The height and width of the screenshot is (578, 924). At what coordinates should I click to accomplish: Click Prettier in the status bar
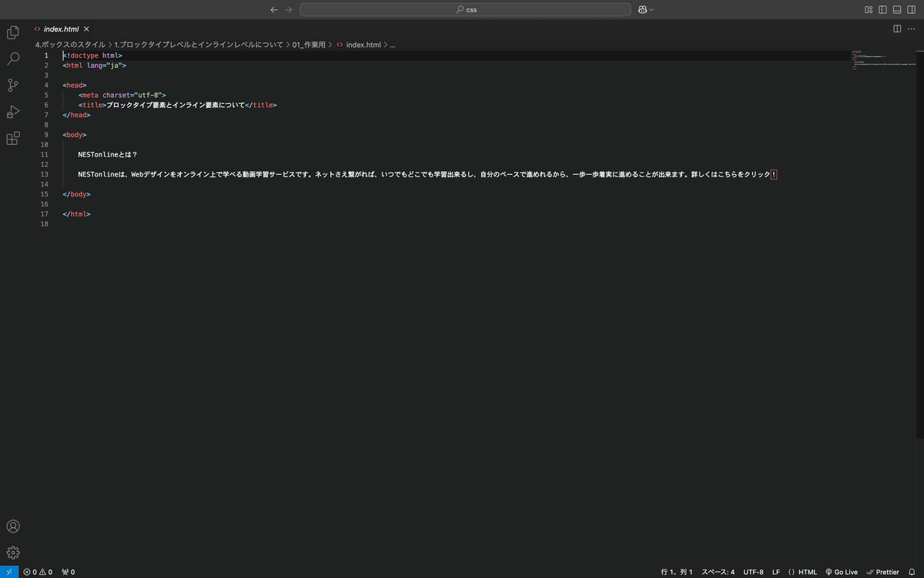point(882,572)
